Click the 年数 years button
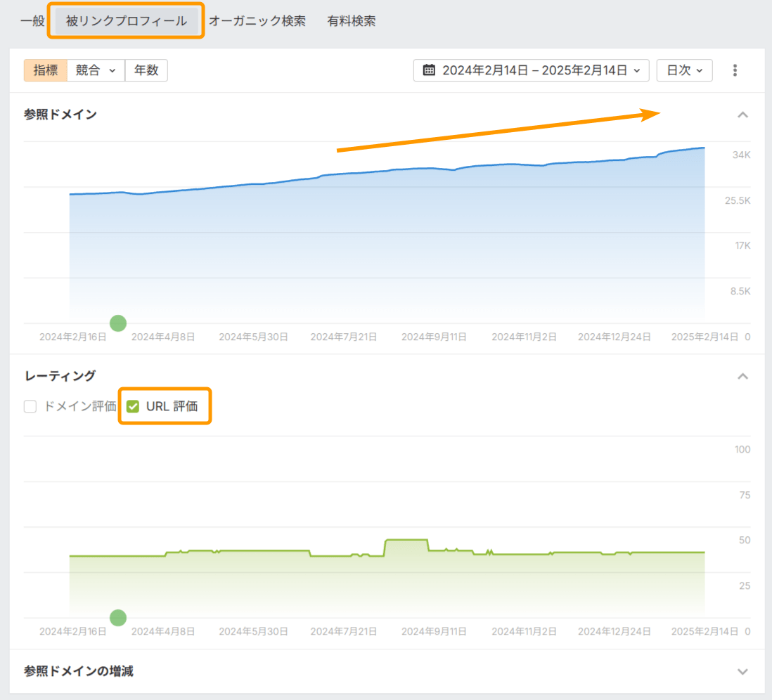The height and width of the screenshot is (700, 772). 146,70
